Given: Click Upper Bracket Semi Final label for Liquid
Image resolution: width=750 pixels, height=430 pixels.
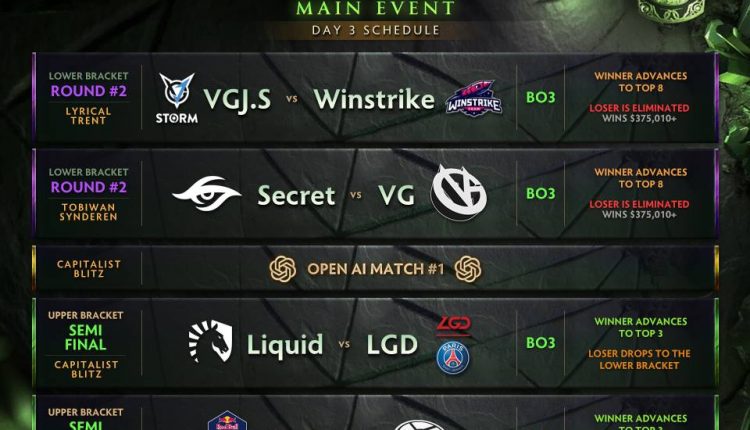Looking at the screenshot, I should pos(86,330).
